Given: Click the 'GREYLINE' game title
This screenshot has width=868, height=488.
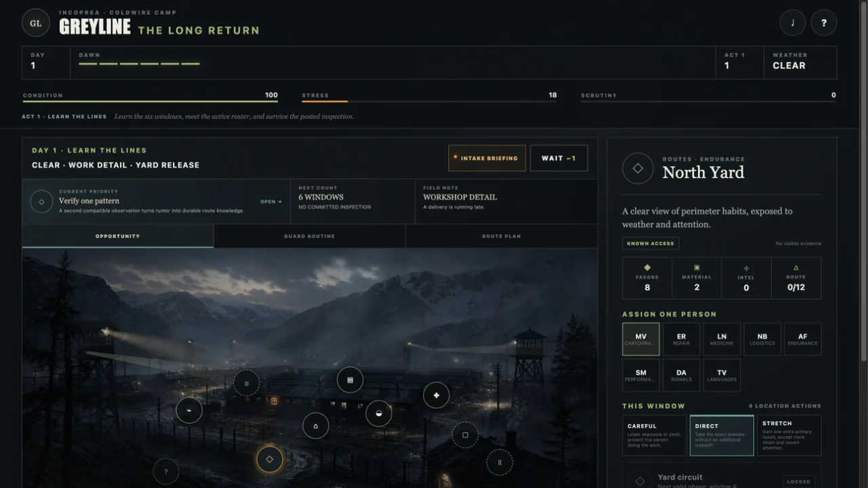Looking at the screenshot, I should tap(94, 27).
